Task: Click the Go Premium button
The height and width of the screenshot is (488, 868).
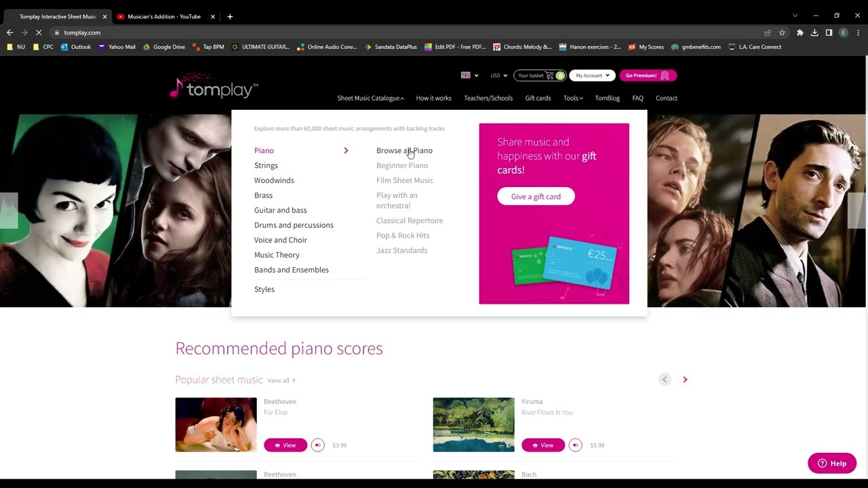Action: pos(648,75)
